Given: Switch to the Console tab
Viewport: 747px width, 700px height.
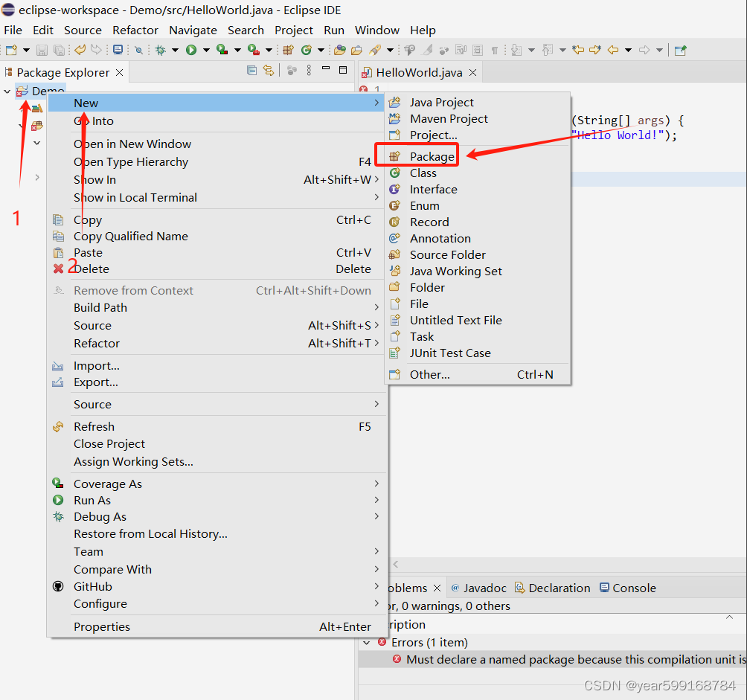Looking at the screenshot, I should 634,588.
